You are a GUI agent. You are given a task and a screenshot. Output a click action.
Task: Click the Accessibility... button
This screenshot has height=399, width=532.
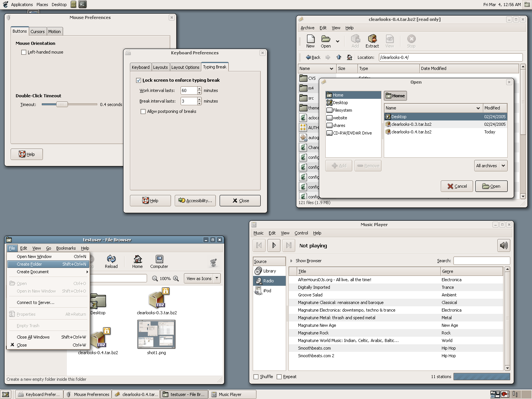(x=195, y=201)
